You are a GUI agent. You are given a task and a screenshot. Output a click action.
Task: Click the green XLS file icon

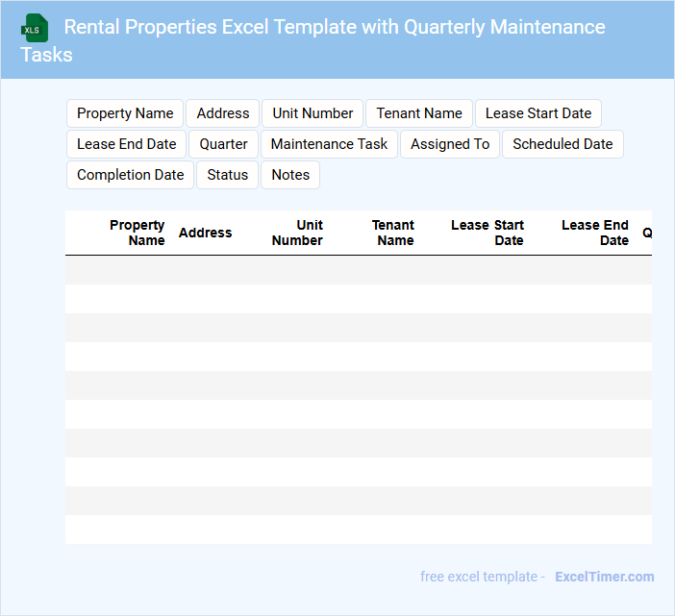[x=35, y=28]
